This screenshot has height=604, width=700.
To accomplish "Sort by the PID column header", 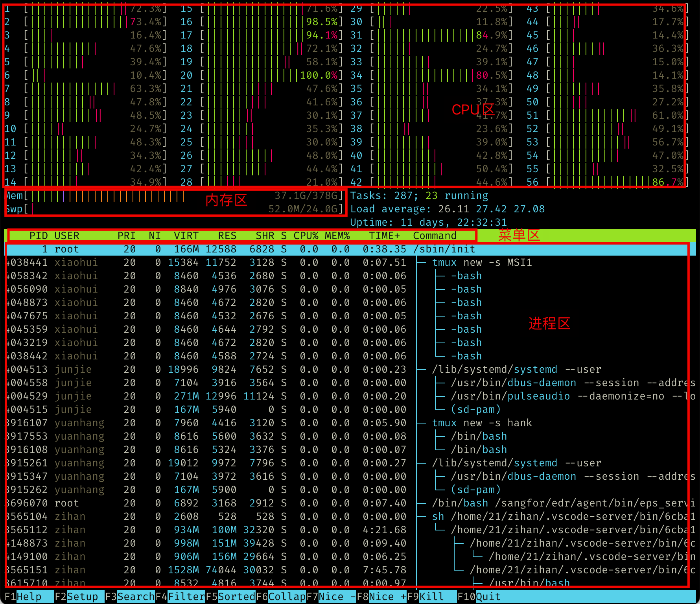I will [39, 236].
